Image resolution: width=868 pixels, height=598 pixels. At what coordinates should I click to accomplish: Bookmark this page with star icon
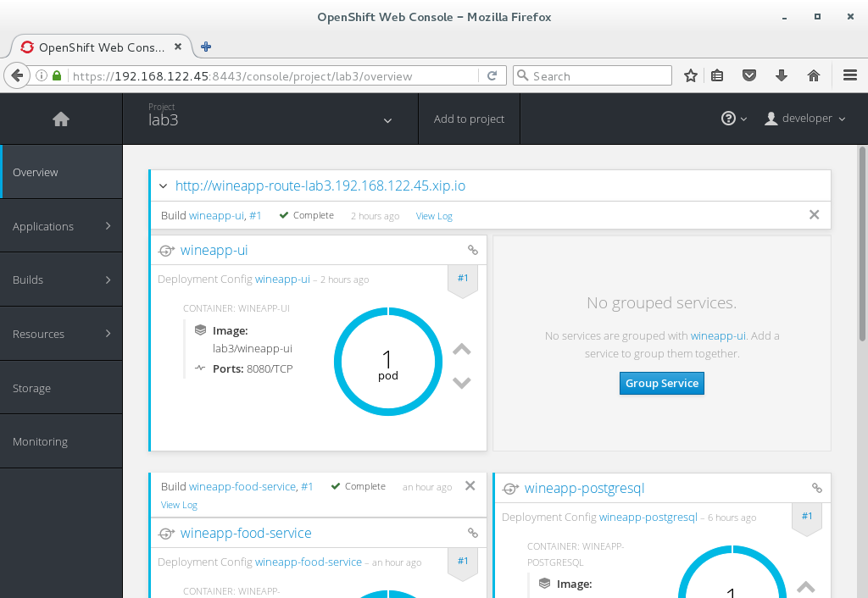point(691,75)
